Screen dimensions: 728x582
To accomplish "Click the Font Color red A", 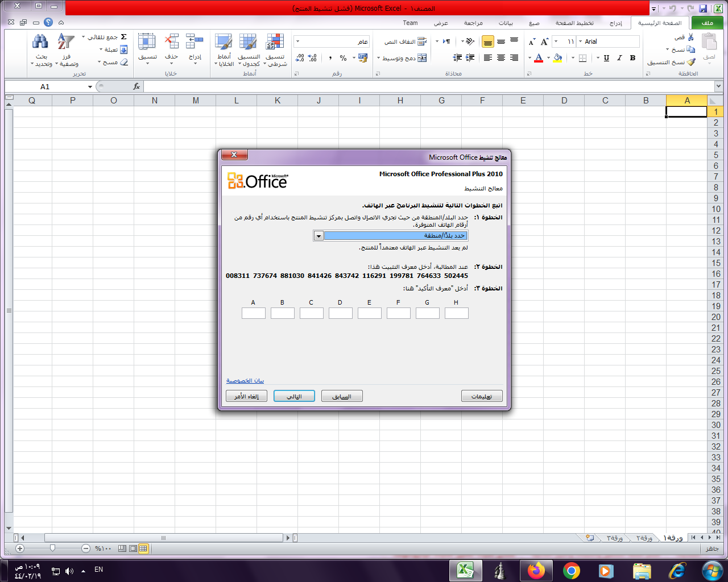I will click(x=539, y=58).
